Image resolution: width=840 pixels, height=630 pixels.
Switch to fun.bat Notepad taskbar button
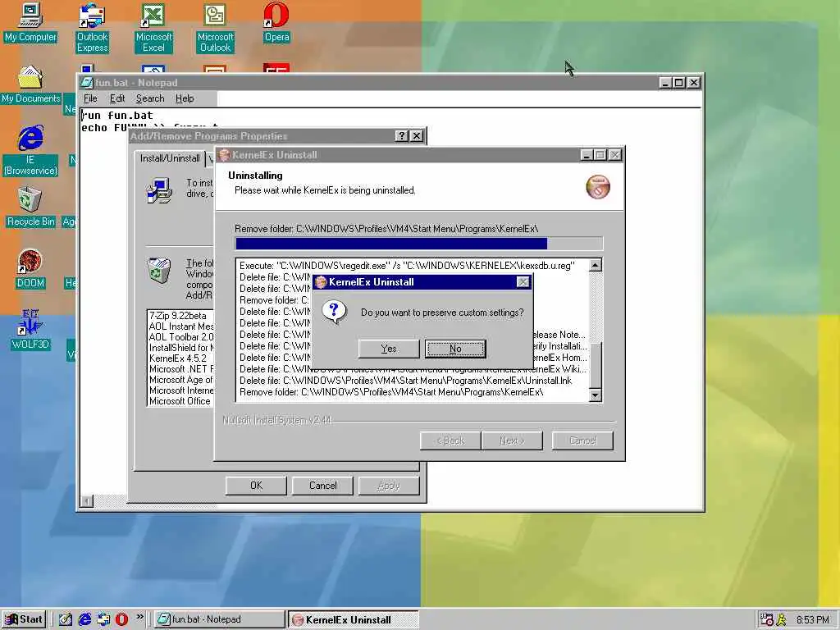(219, 619)
